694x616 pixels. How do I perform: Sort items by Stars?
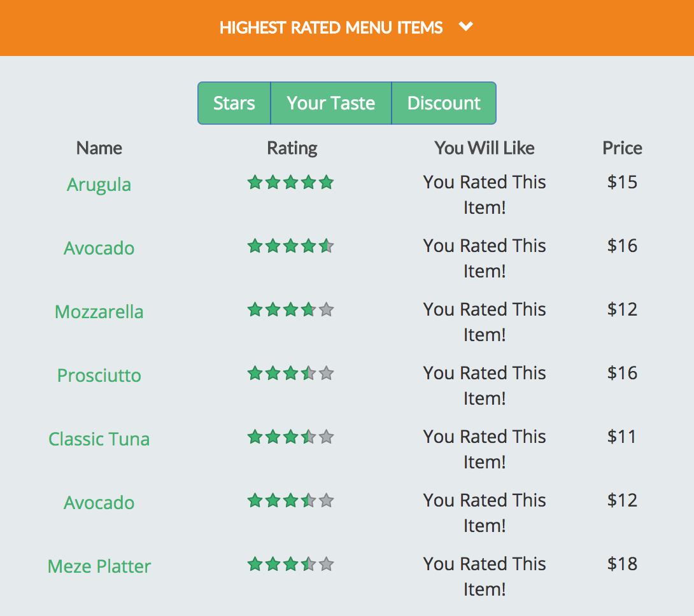pos(234,103)
